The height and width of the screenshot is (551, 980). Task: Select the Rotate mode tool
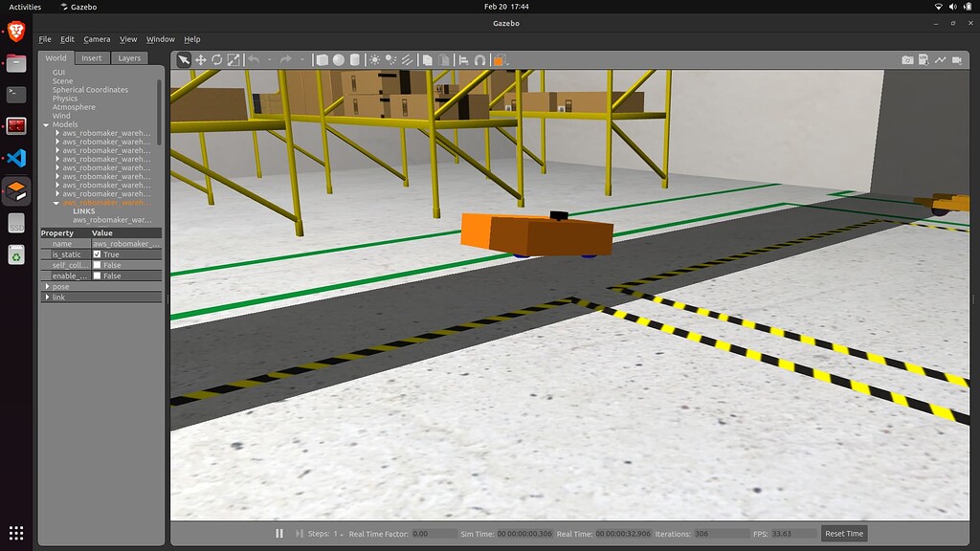[x=216, y=59]
